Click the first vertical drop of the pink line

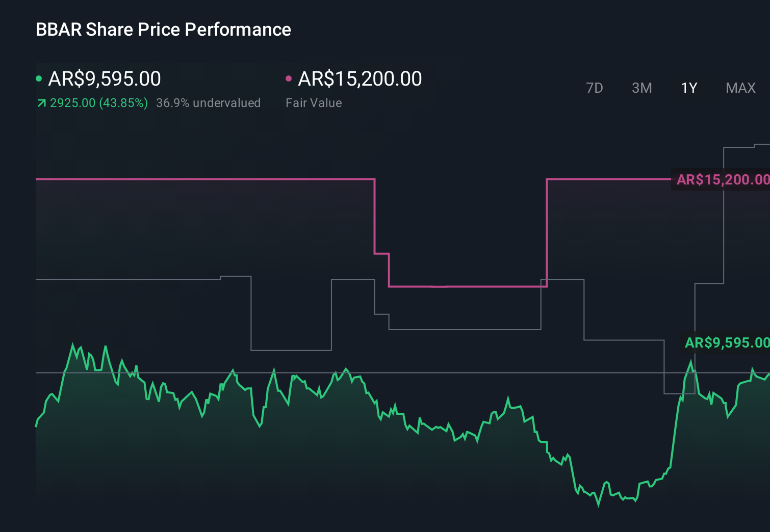(x=375, y=217)
